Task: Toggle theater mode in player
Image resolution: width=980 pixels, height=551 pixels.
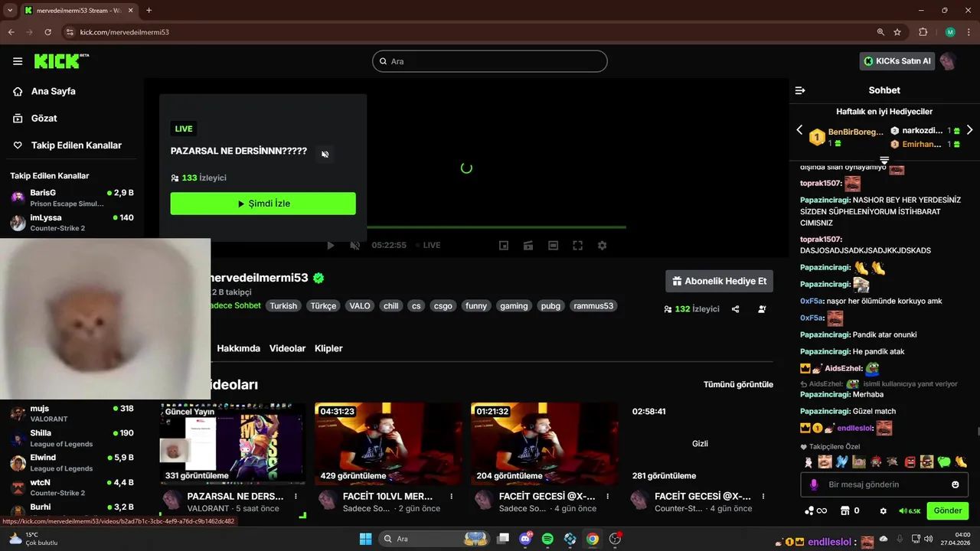Action: coord(553,245)
